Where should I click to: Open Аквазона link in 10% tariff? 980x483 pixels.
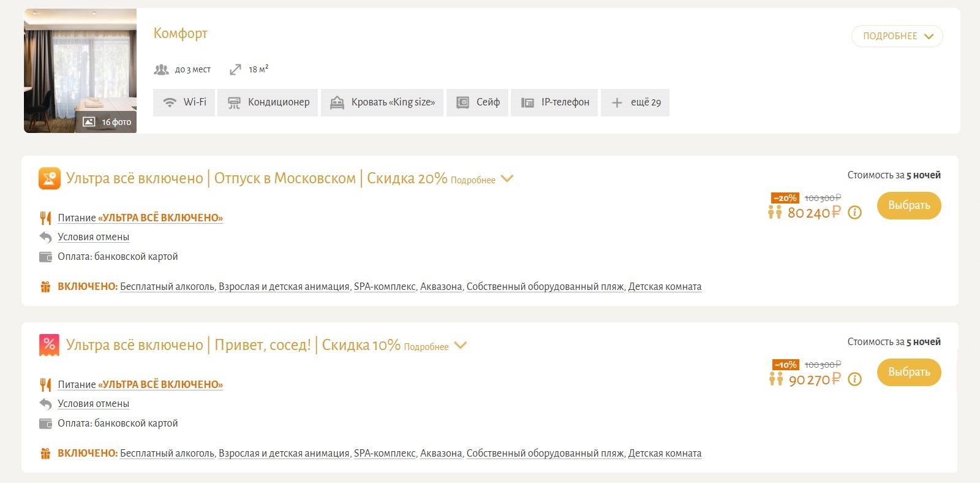441,454
